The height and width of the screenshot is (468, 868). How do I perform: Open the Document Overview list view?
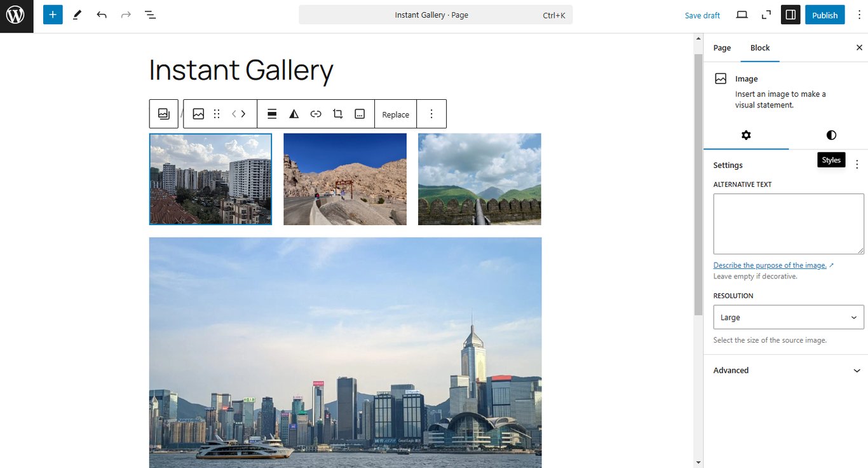tap(150, 14)
